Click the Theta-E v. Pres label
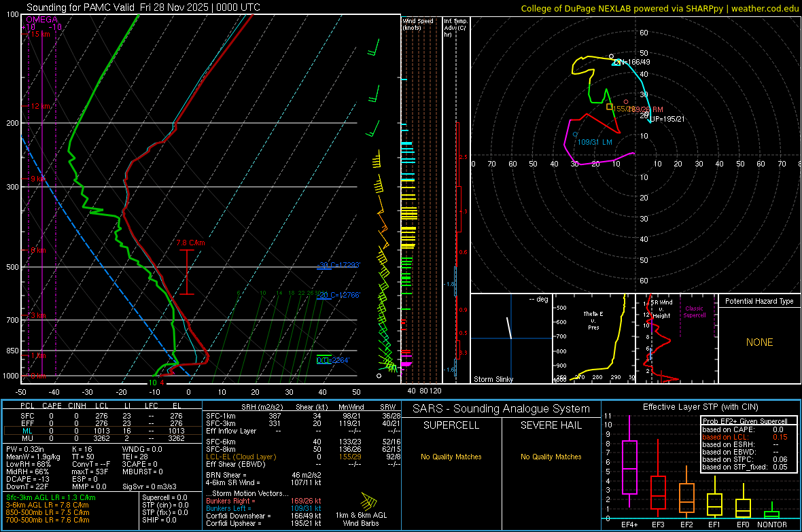 click(593, 320)
